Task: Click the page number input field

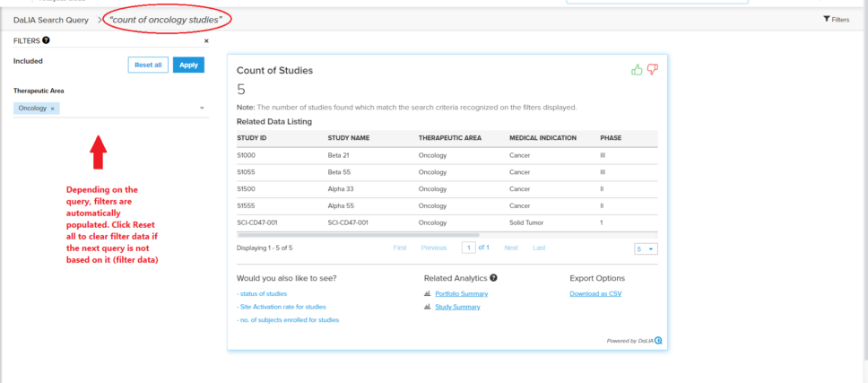Action: point(469,248)
